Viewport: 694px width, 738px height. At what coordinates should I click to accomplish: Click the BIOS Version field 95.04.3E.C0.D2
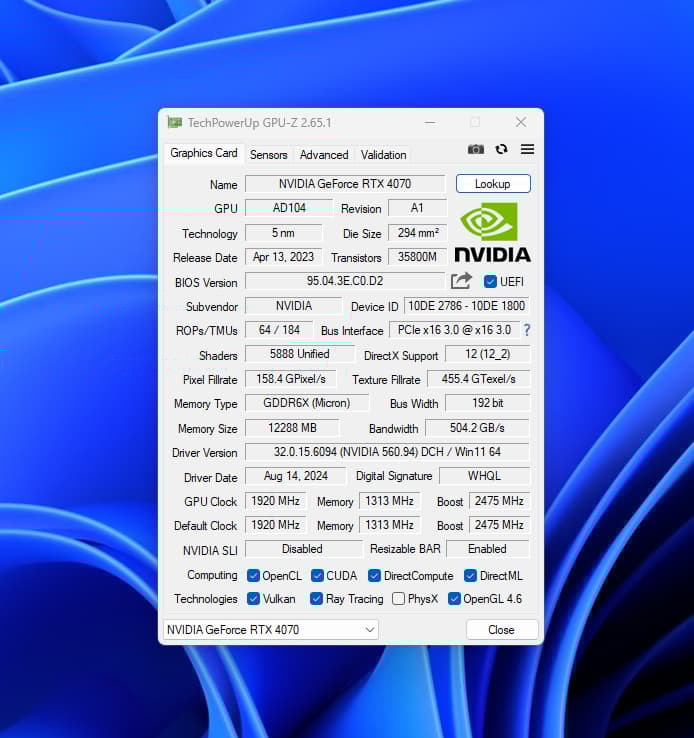(x=344, y=281)
